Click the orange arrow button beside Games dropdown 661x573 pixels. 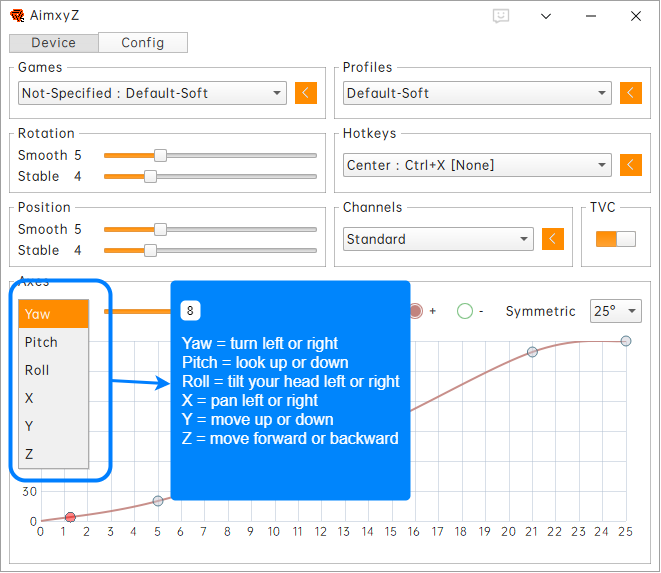(x=306, y=93)
